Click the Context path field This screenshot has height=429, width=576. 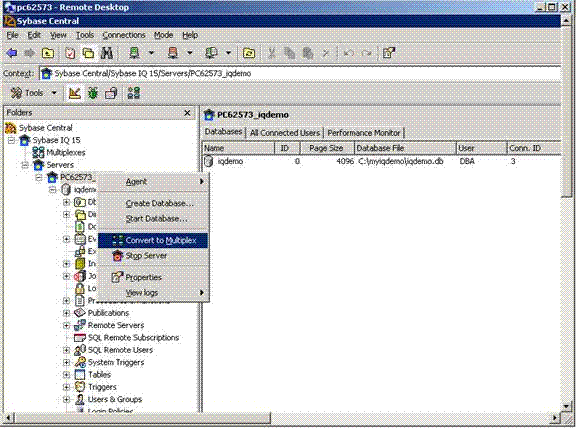(x=300, y=74)
